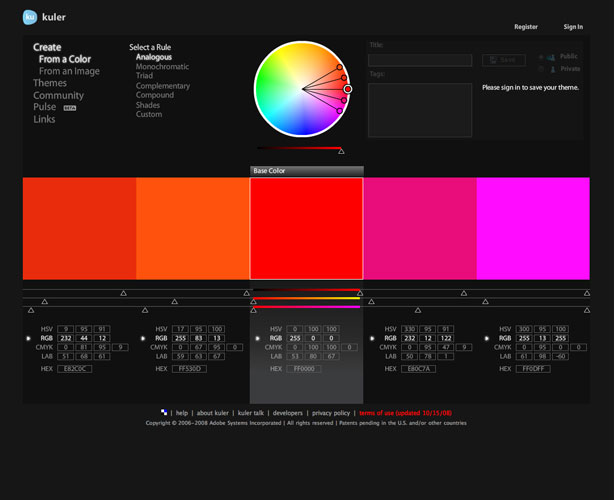Open the privacy policy footer link
Screen dimensions: 615x500
[x=331, y=413]
